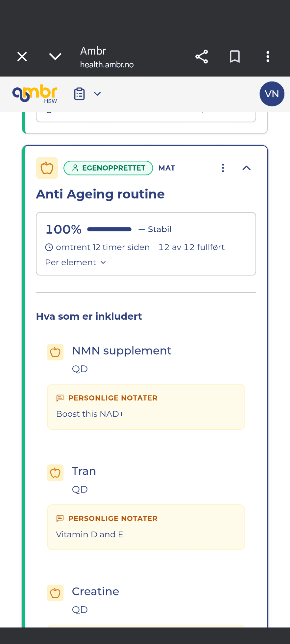Open the browser three-dot overflow menu
290x644 pixels.
click(268, 57)
